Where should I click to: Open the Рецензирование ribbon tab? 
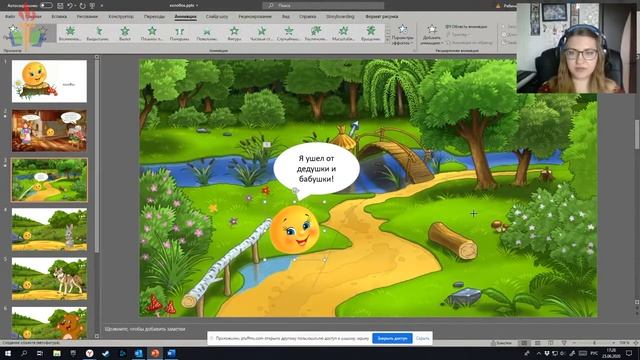[255, 17]
